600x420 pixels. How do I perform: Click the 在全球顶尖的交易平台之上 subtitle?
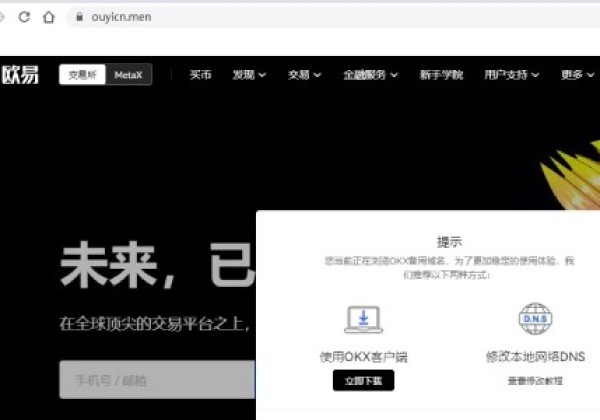tap(152, 324)
